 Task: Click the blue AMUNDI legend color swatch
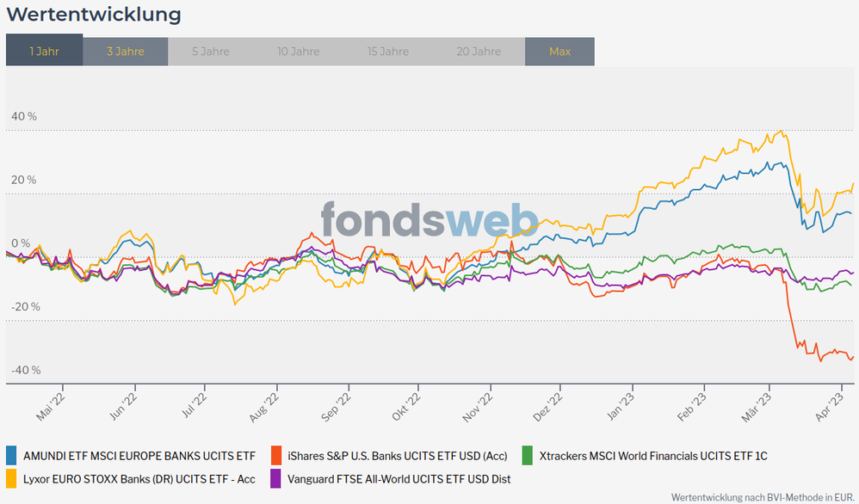click(x=11, y=456)
